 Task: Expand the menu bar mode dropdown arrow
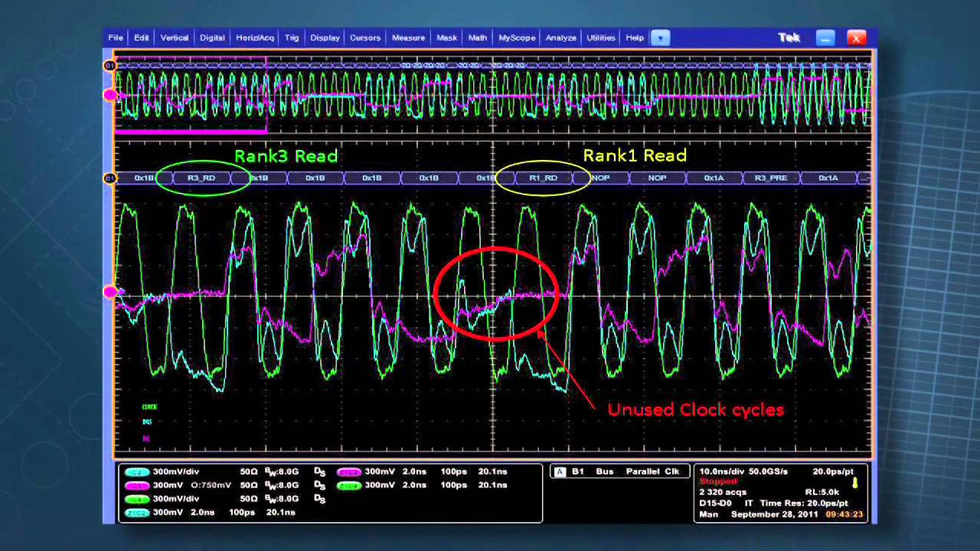[660, 37]
